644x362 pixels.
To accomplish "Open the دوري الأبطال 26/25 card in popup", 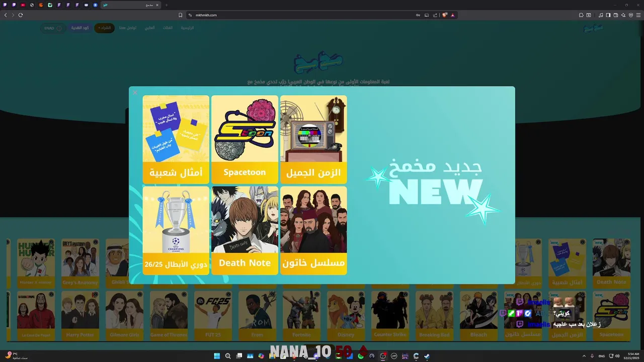I will coord(176,231).
